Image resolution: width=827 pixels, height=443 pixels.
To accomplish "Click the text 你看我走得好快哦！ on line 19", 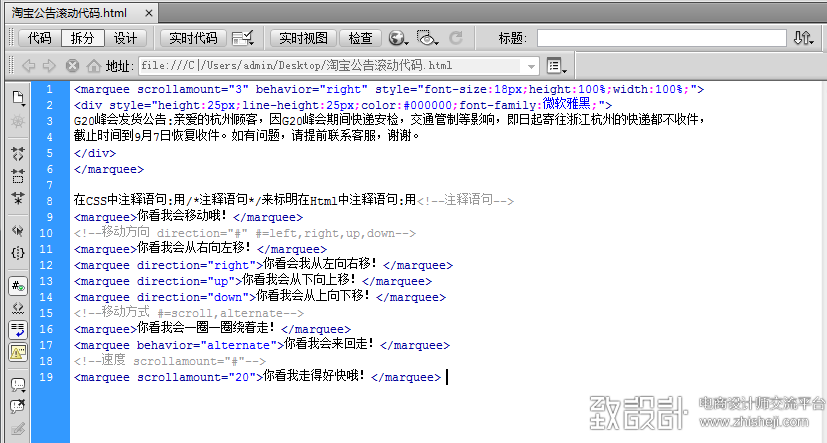I will tap(314, 377).
